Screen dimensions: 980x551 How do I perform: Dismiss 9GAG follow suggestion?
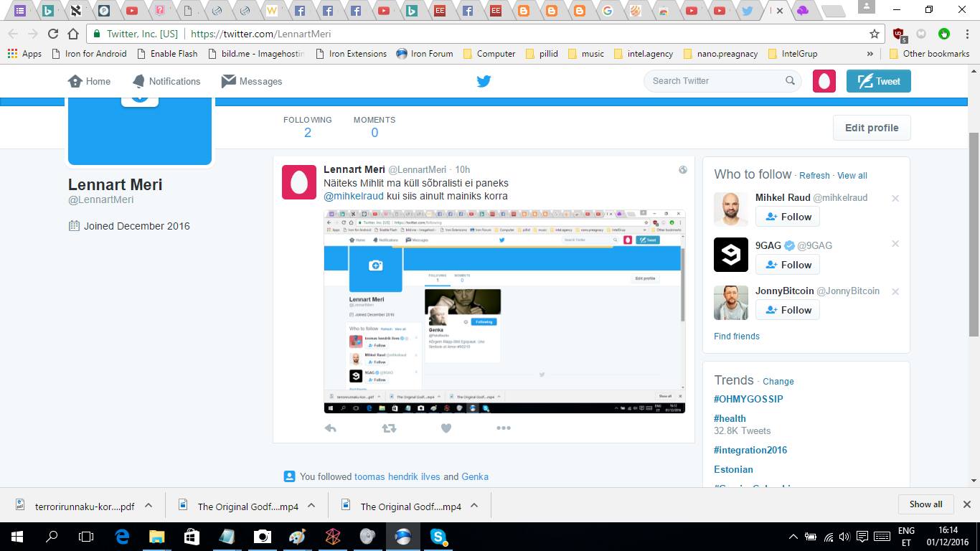pos(895,244)
